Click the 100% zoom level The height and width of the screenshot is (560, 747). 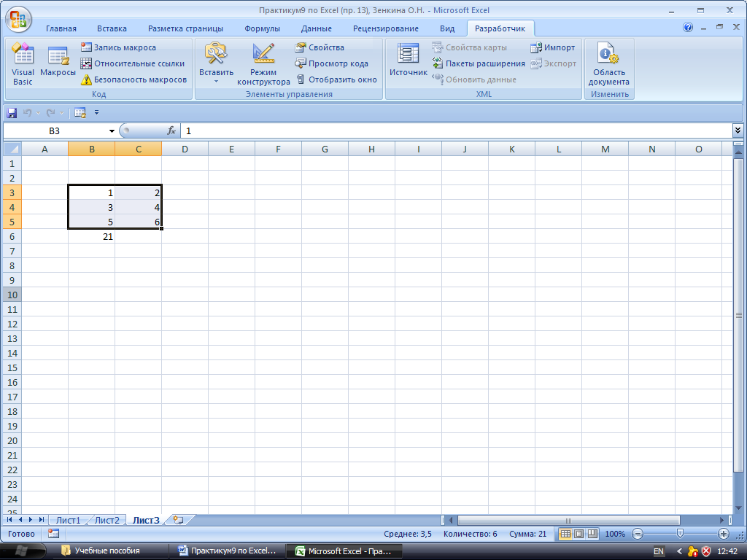tap(615, 534)
